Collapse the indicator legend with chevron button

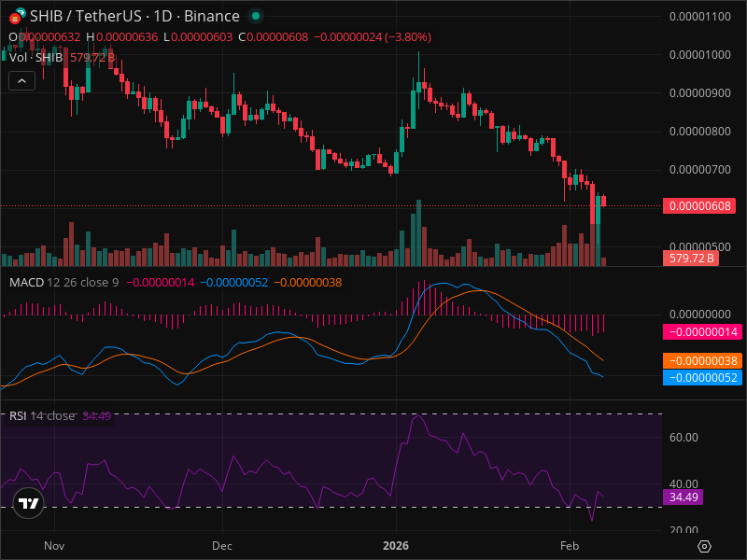click(x=21, y=81)
